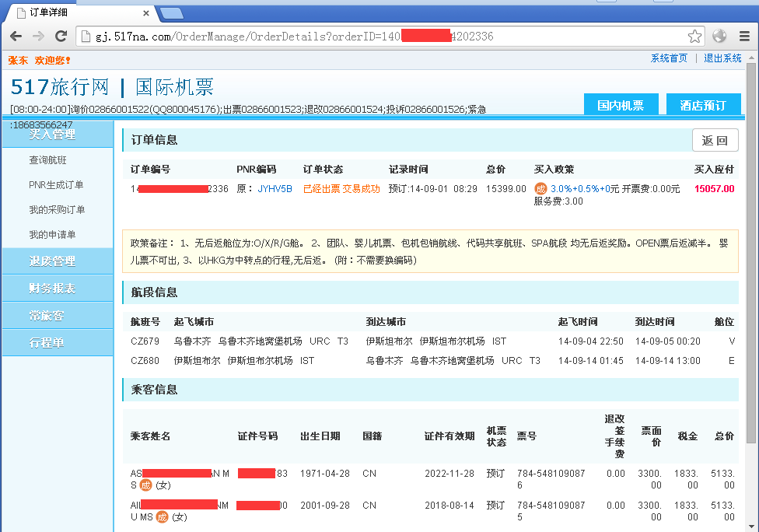Select ticket number 784-548109087 5
The image size is (759, 532).
pos(551,511)
